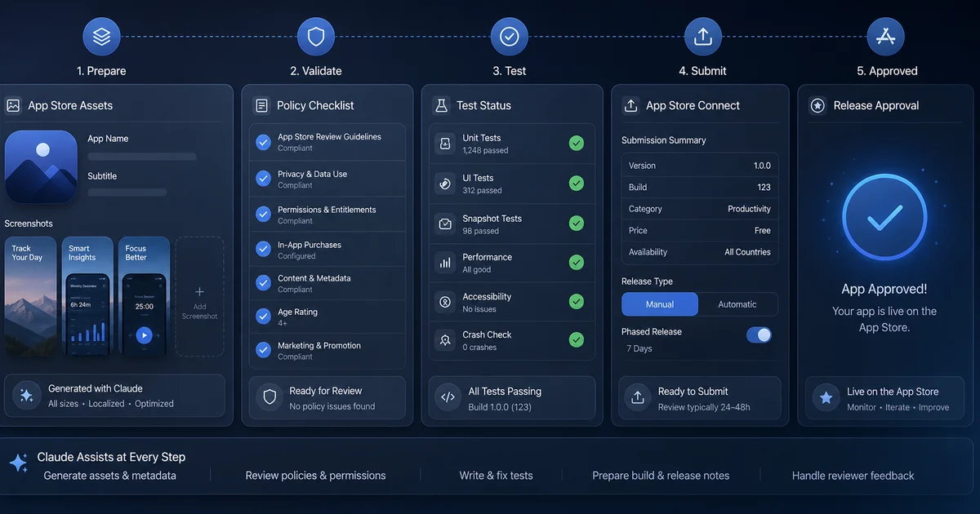Click the document icon beside Policy Checklist

(261, 105)
